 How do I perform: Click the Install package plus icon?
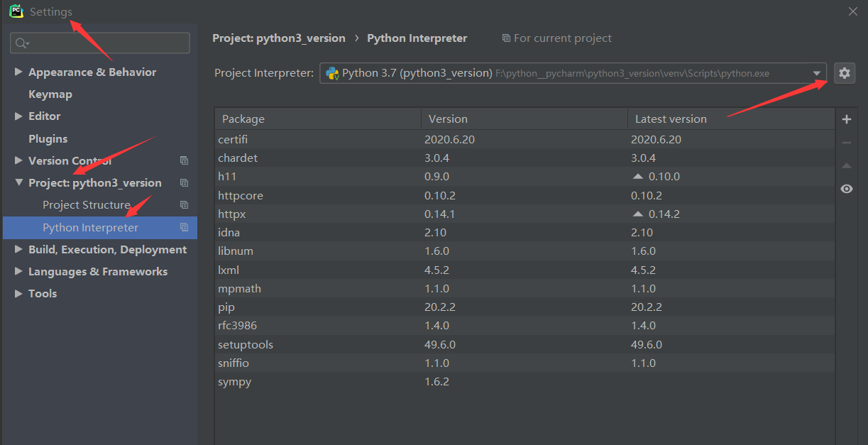coord(846,119)
